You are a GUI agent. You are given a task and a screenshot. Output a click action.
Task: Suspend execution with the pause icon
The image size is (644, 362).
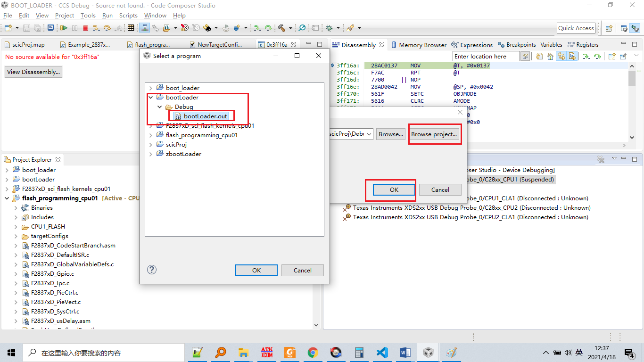tap(74, 28)
